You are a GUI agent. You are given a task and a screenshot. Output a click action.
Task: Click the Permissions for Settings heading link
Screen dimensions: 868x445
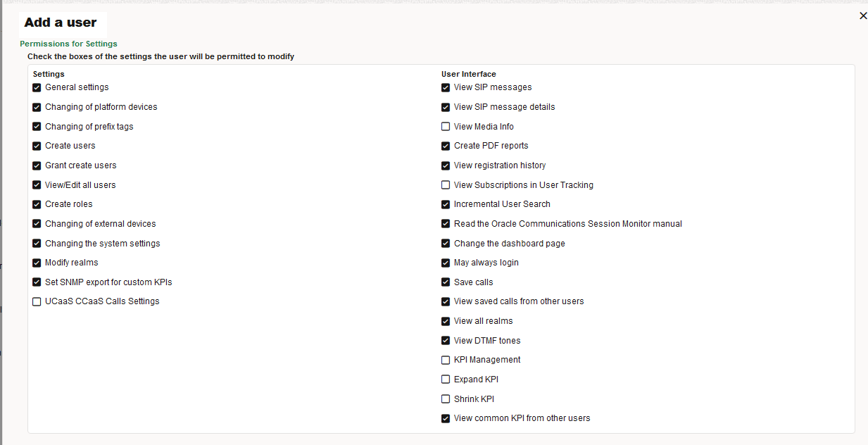click(x=68, y=44)
